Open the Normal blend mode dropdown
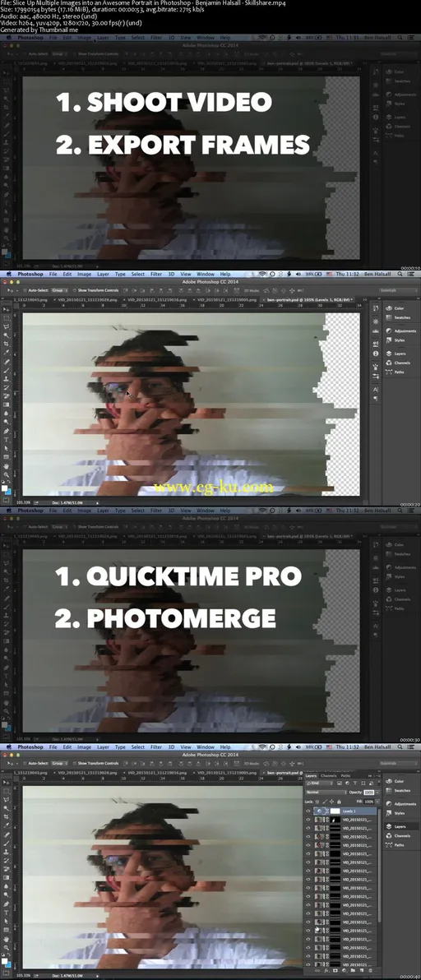Viewport: 421px width, 980px height. 326,793
